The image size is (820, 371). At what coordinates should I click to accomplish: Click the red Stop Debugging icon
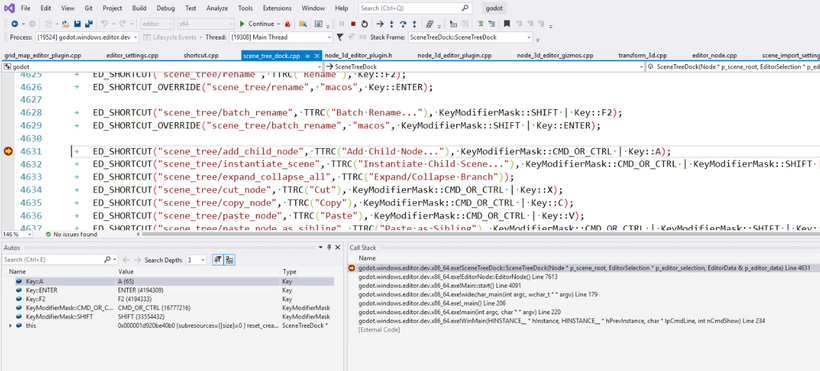click(353, 24)
